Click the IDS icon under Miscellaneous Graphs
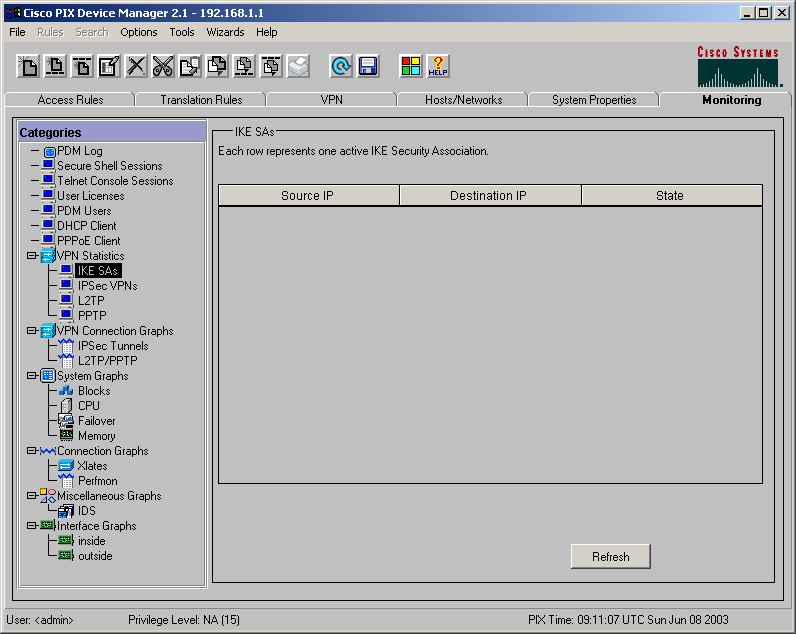Viewport: 796px width, 634px height. [66, 511]
